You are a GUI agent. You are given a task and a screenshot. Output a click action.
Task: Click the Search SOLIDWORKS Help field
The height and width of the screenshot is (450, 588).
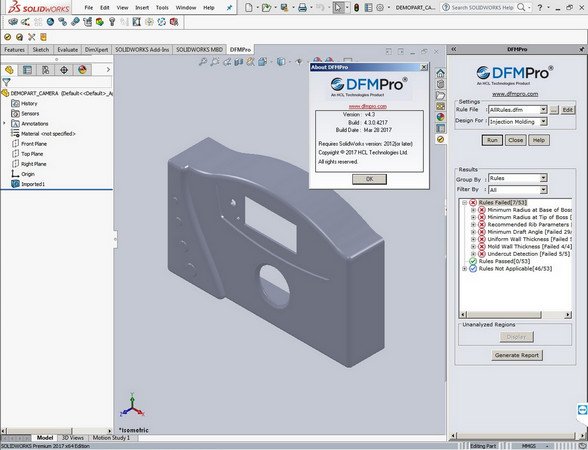(x=483, y=8)
